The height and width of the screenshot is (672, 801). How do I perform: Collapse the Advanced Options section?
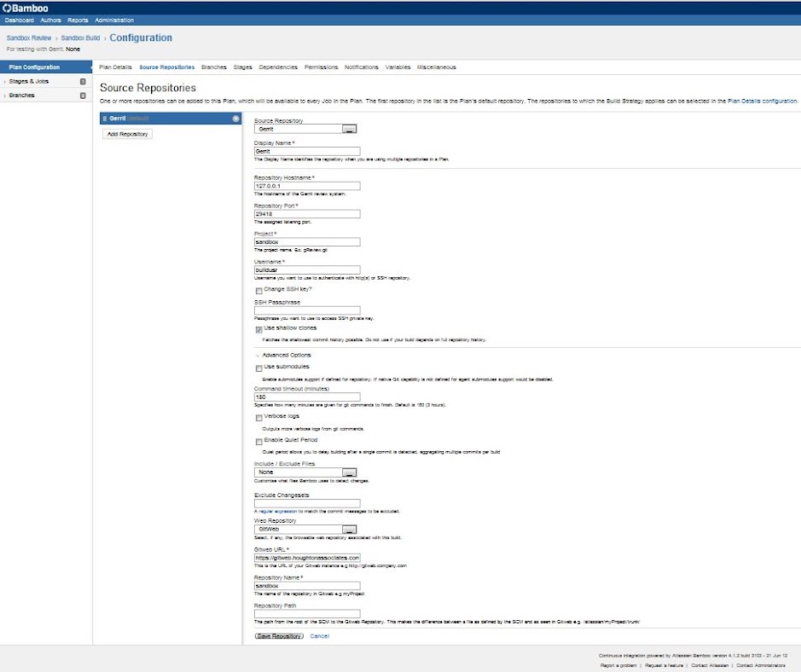pyautogui.click(x=283, y=355)
